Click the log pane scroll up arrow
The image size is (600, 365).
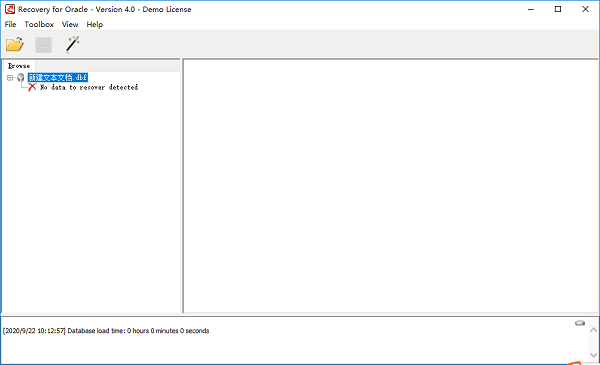(x=593, y=330)
